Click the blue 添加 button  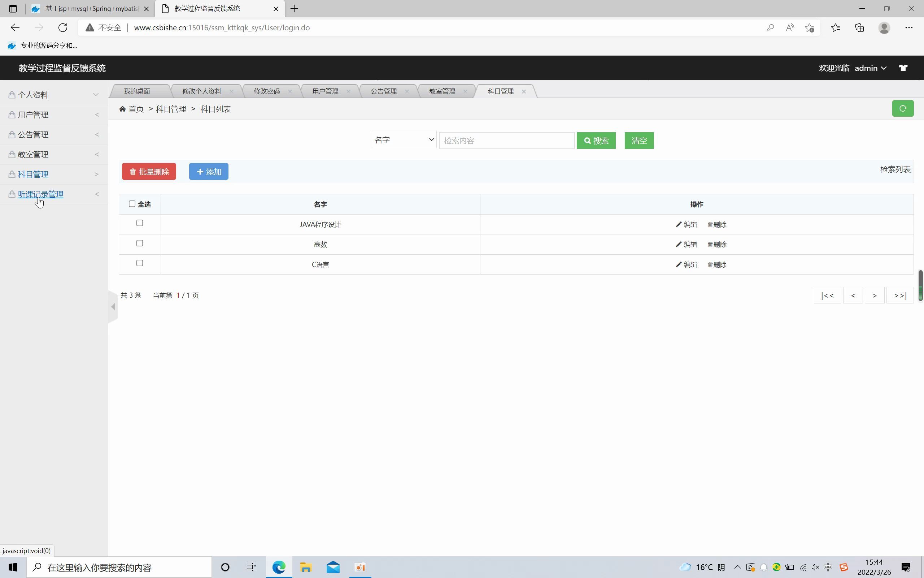209,172
